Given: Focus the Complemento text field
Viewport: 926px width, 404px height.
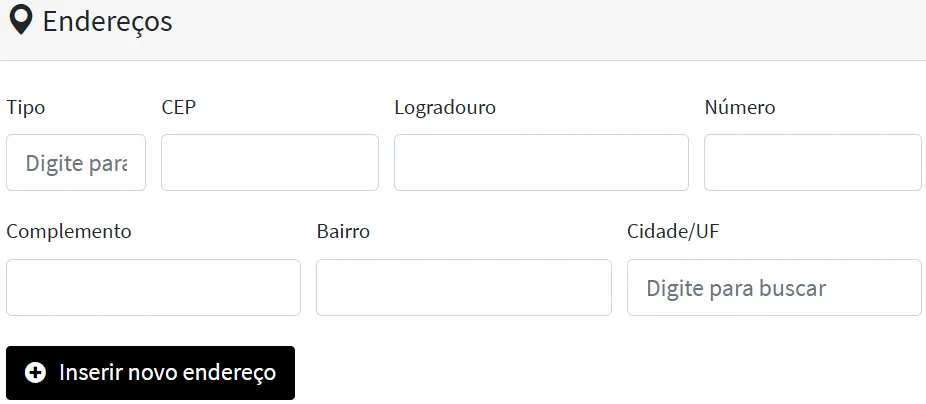Looking at the screenshot, I should coord(153,288).
